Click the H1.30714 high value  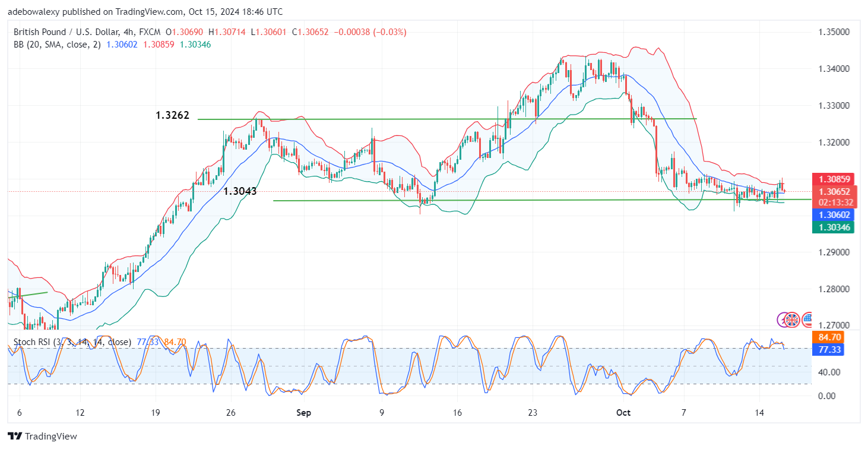coord(226,32)
